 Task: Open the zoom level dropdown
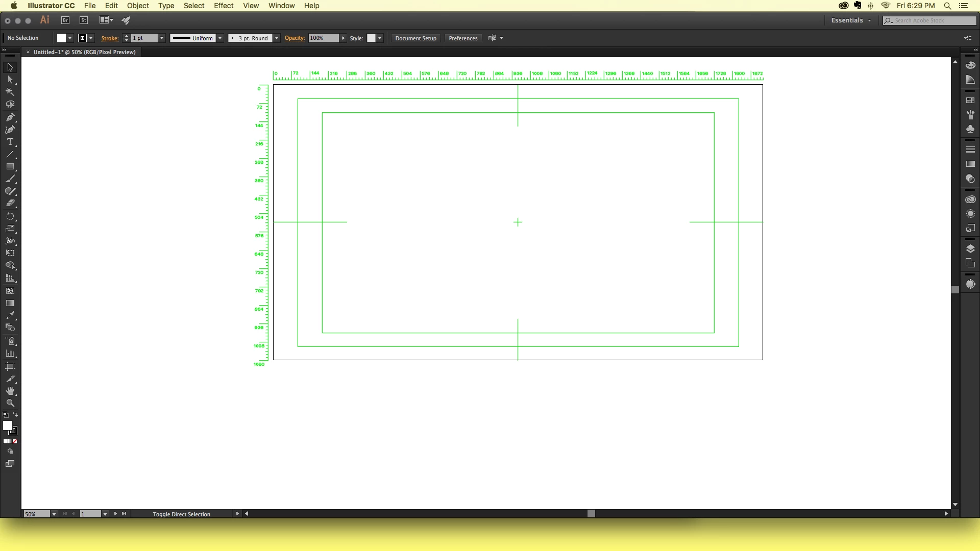click(x=54, y=514)
